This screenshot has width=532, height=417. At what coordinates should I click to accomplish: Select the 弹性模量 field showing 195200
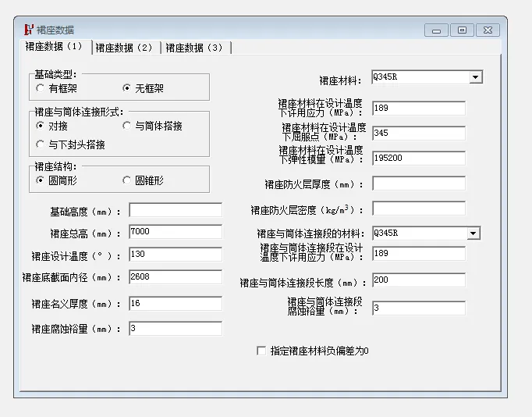pyautogui.click(x=418, y=158)
